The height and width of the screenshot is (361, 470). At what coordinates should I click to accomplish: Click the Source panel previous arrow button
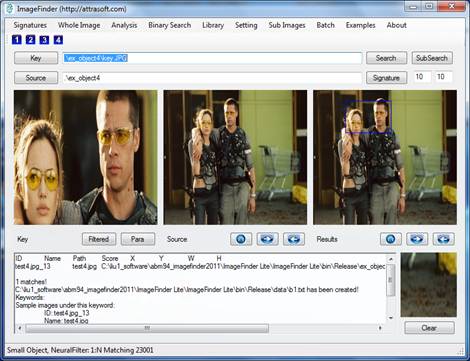click(x=294, y=239)
